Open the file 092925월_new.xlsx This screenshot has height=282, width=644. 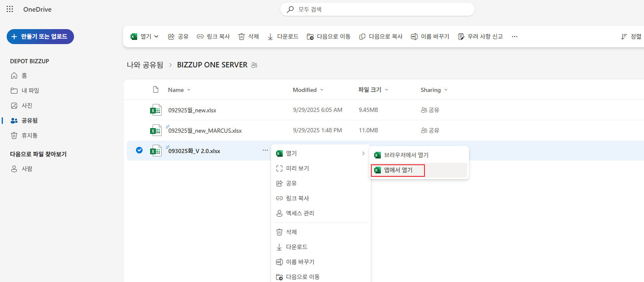[x=192, y=110]
